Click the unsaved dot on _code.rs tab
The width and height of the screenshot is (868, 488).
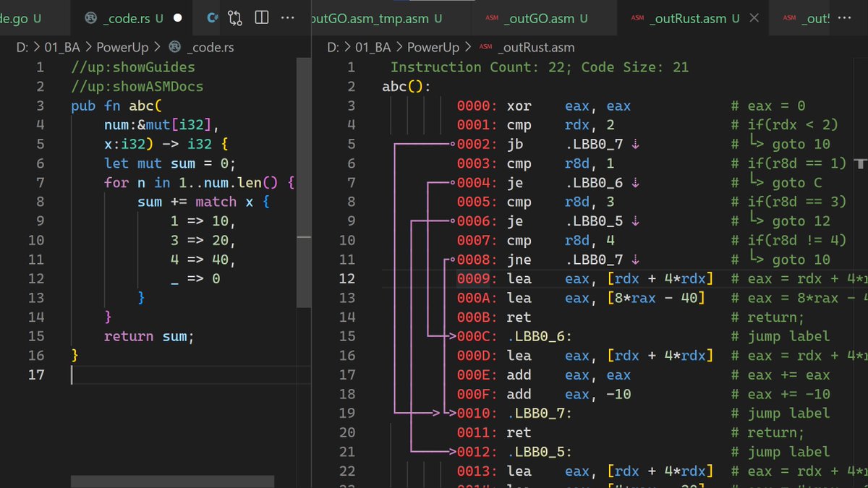[x=178, y=17]
